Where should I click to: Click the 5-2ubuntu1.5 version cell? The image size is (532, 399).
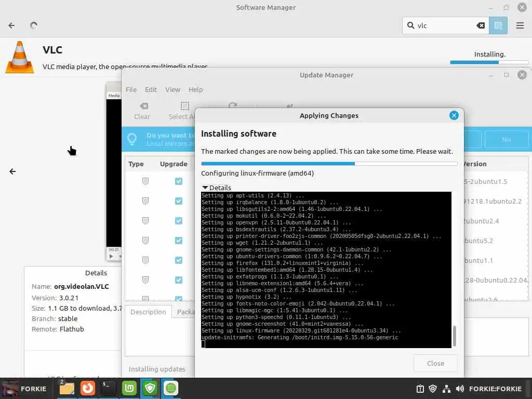click(x=485, y=181)
